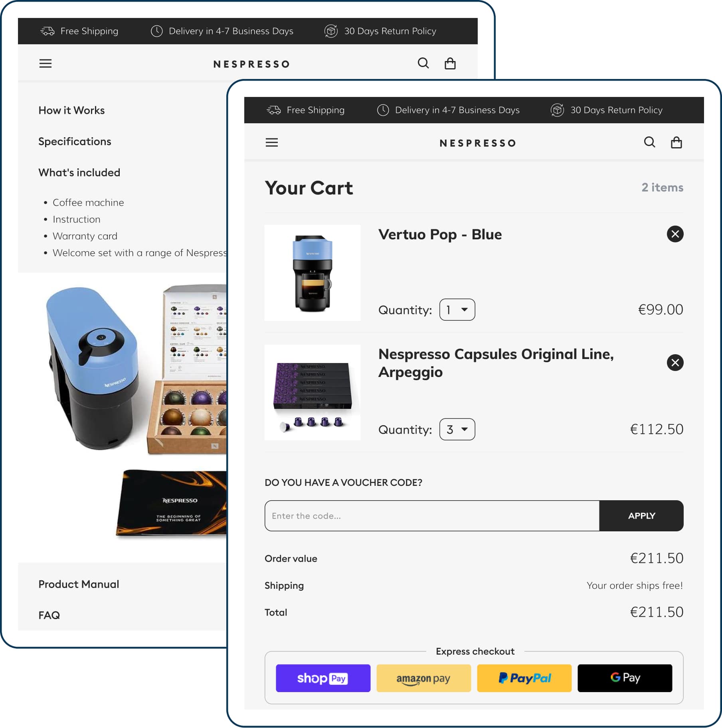The width and height of the screenshot is (722, 728).
Task: Expand the Specifications section
Action: click(x=75, y=142)
